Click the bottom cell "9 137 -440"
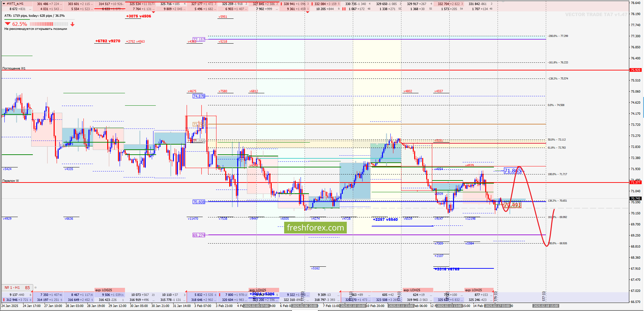Image resolution: width=644 pixels, height=311 pixels. [x=17, y=295]
